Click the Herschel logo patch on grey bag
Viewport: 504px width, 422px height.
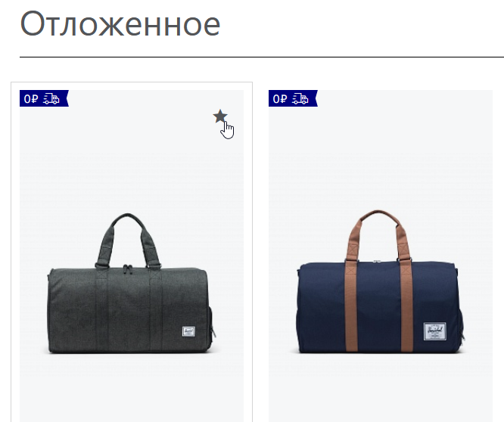188,331
